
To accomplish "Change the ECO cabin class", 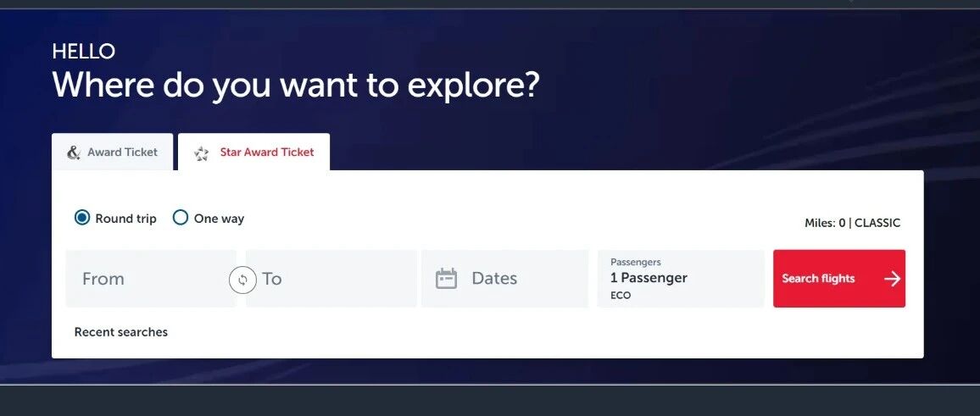I will click(x=621, y=296).
